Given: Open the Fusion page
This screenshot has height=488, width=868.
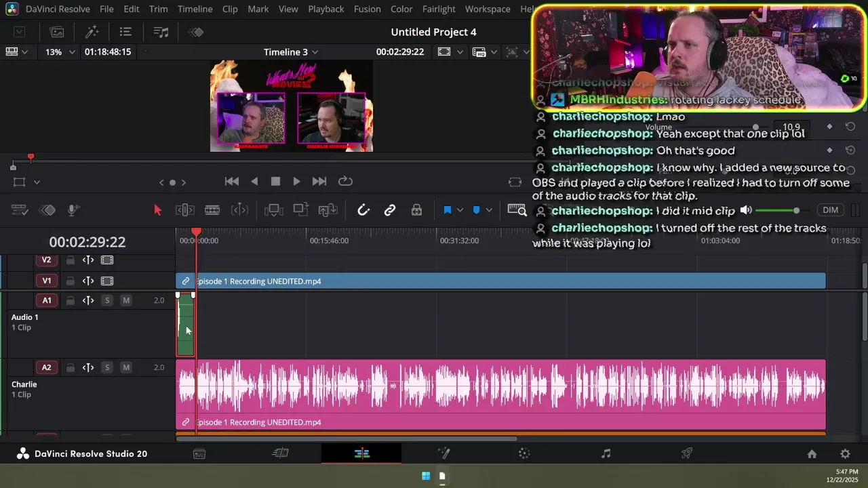Looking at the screenshot, I should click(443, 454).
